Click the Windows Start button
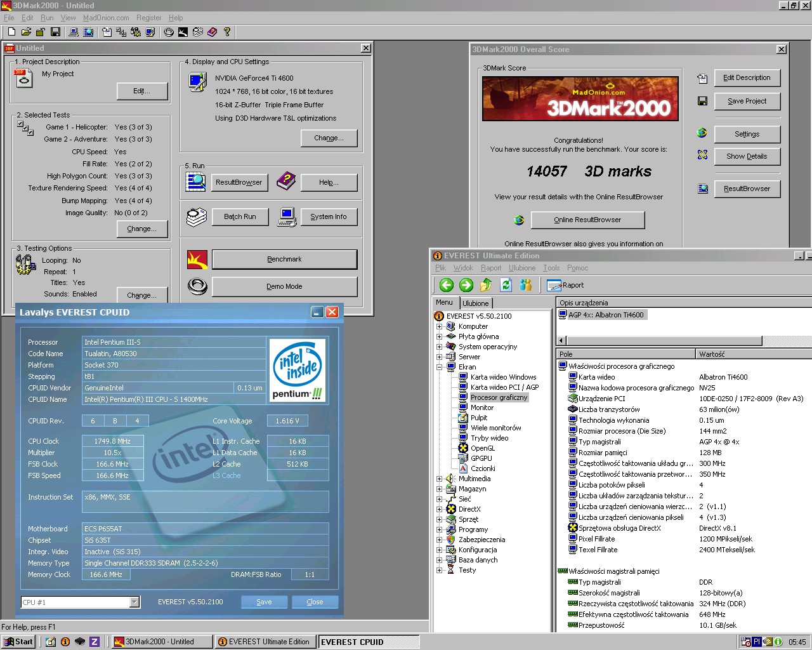 click(x=18, y=642)
